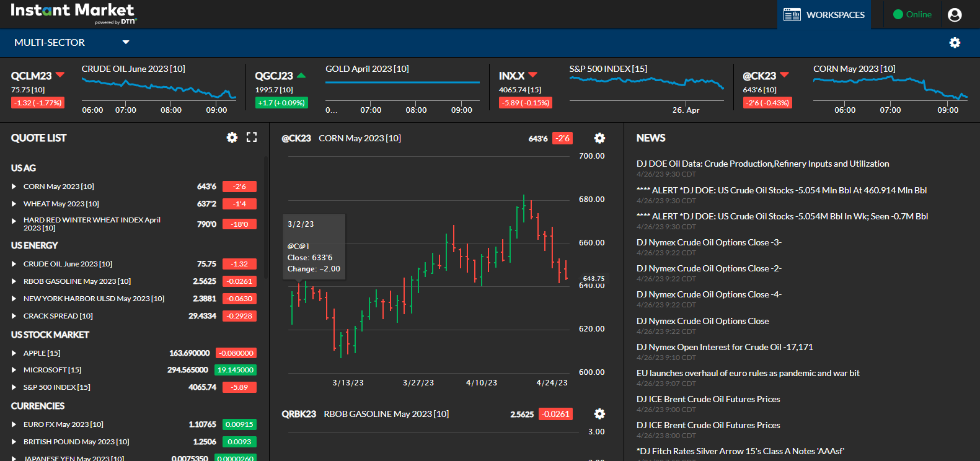Open RBOB GASOLINE chart settings gear
980x461 pixels.
pos(599,414)
